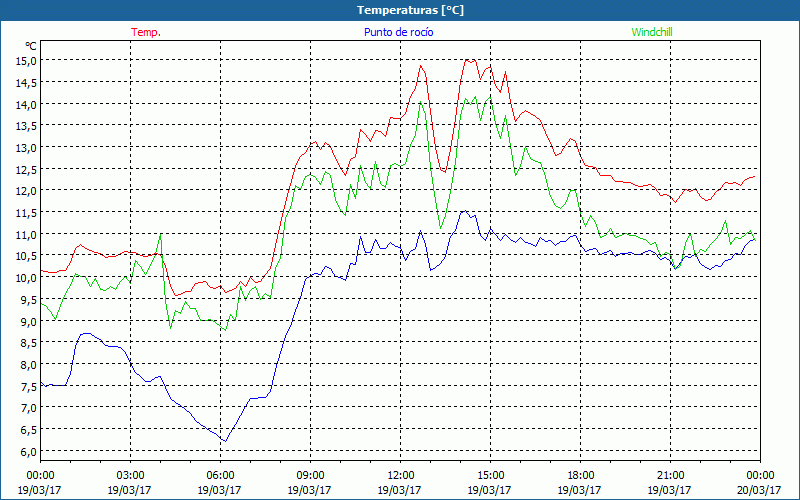Click the '°C' unit label above y-axis
This screenshot has width=800, height=500.
click(31, 46)
